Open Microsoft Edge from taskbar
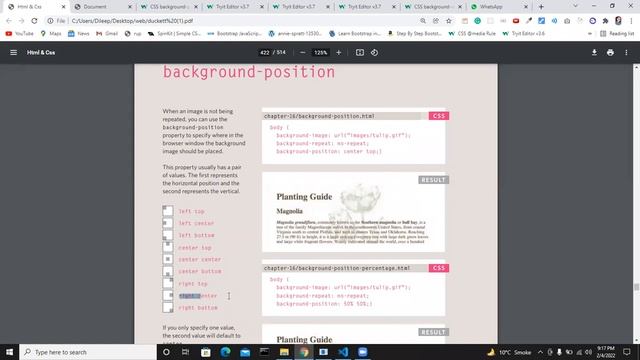Viewport: 640px width, 360px height. (x=225, y=352)
